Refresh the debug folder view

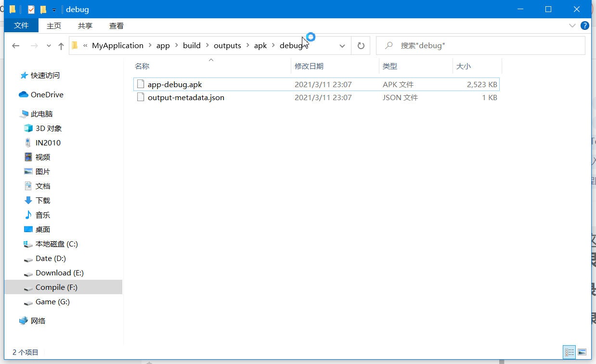(x=361, y=46)
